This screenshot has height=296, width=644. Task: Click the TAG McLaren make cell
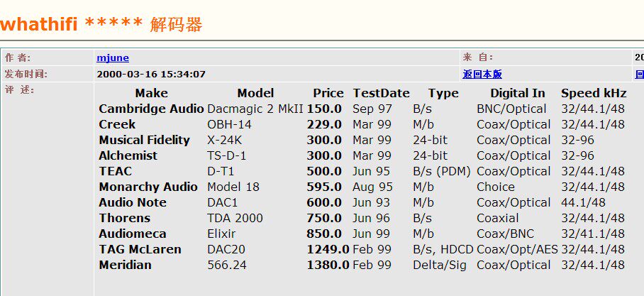pyautogui.click(x=140, y=250)
